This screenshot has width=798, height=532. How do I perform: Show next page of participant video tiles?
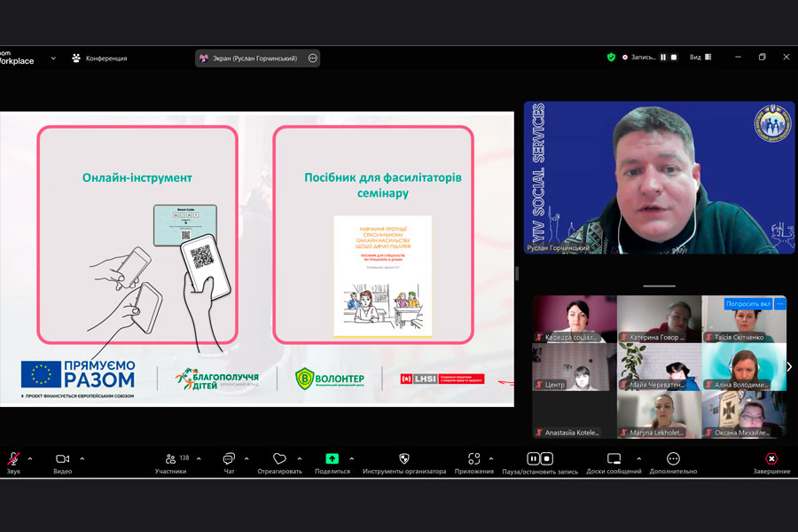(789, 366)
